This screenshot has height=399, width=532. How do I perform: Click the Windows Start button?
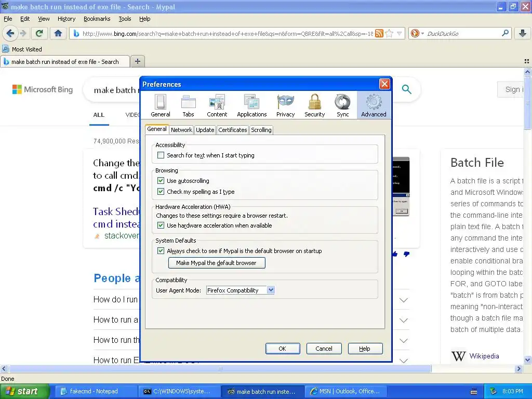pyautogui.click(x=25, y=391)
